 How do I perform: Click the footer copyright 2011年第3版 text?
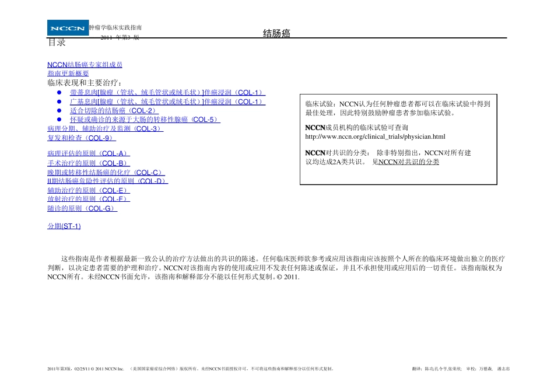[191, 369]
